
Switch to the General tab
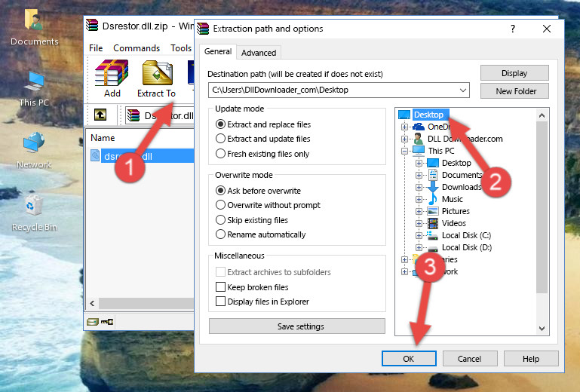point(218,51)
